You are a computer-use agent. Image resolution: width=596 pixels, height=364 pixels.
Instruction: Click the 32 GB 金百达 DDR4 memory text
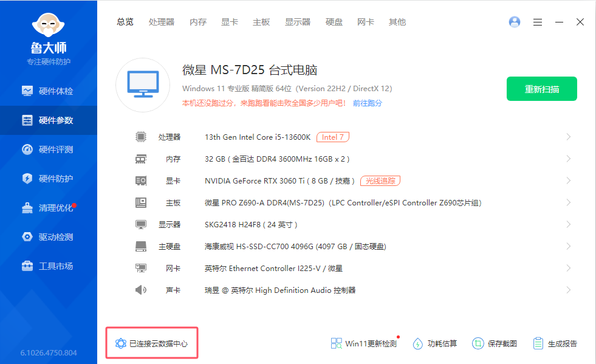[x=277, y=159]
